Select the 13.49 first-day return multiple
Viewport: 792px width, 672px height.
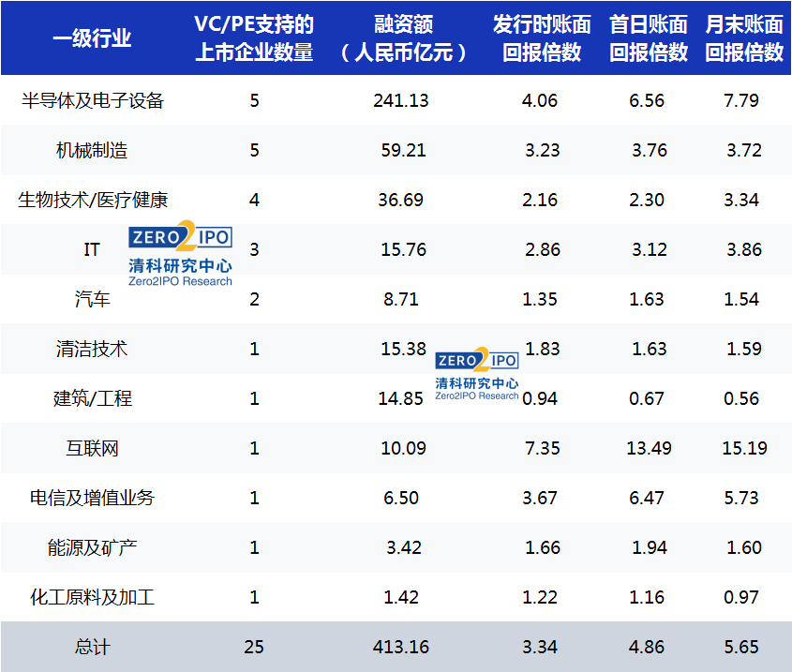(649, 448)
